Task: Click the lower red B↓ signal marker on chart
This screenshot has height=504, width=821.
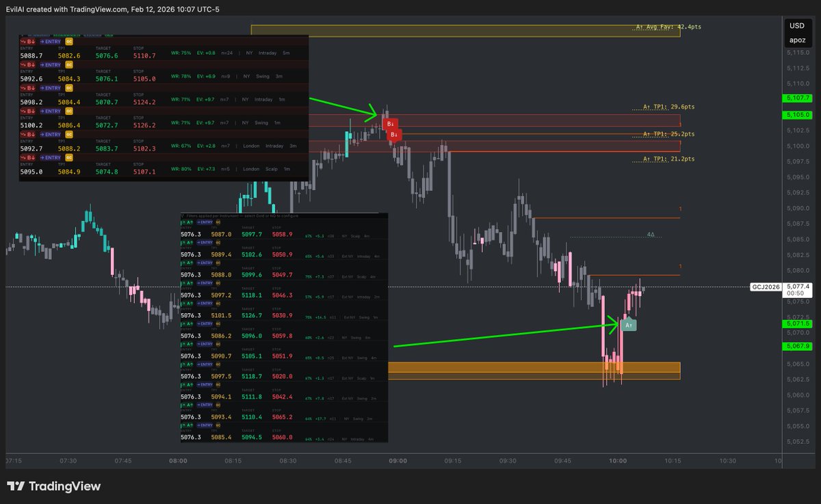Action: [x=393, y=135]
